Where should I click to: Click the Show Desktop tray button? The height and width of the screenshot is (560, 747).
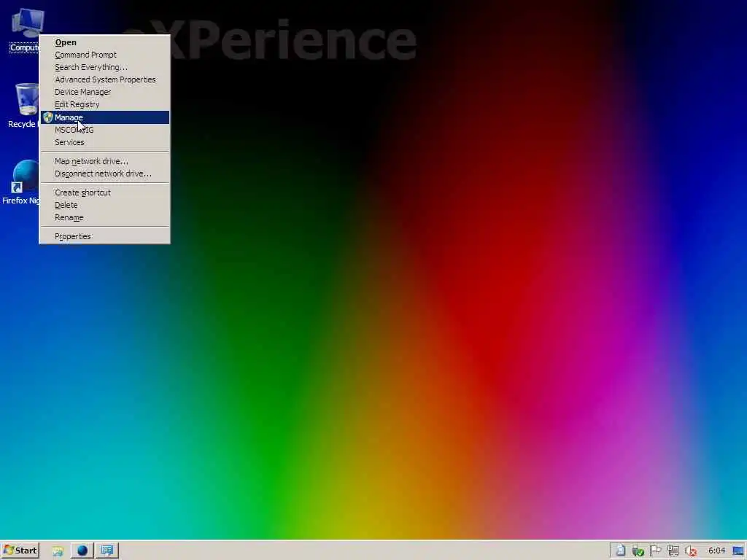(738, 551)
